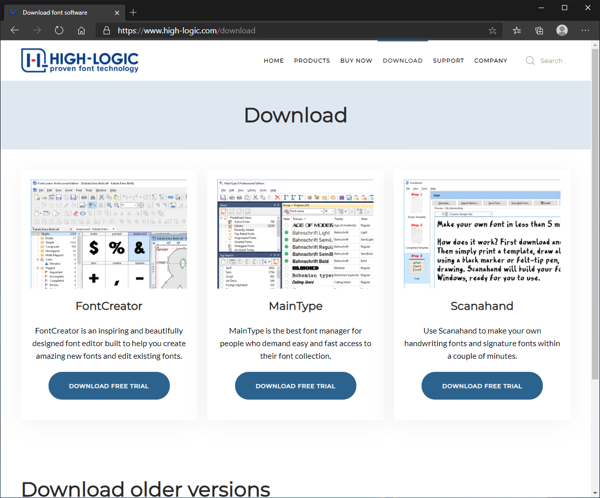
Task: Minimize the browser window
Action: [541, 8]
